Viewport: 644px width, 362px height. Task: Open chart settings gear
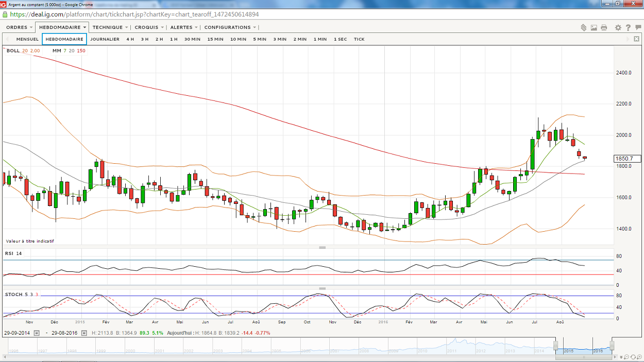pyautogui.click(x=618, y=27)
